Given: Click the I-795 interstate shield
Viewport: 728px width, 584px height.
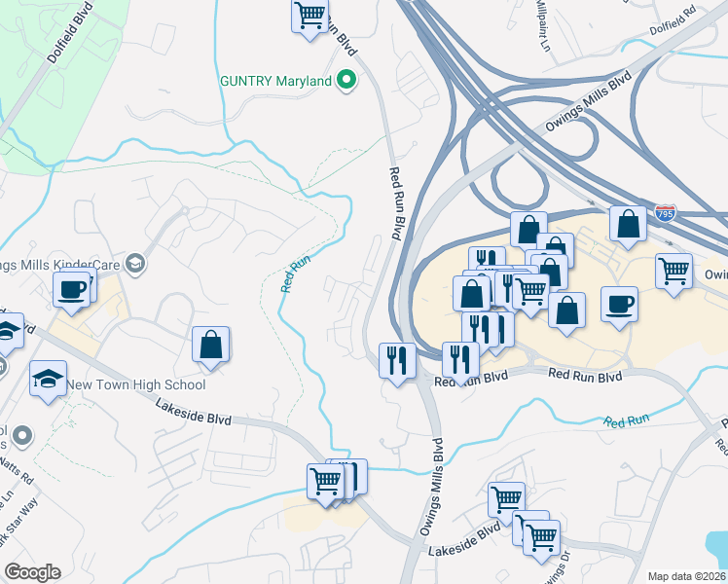Looking at the screenshot, I should (x=665, y=213).
